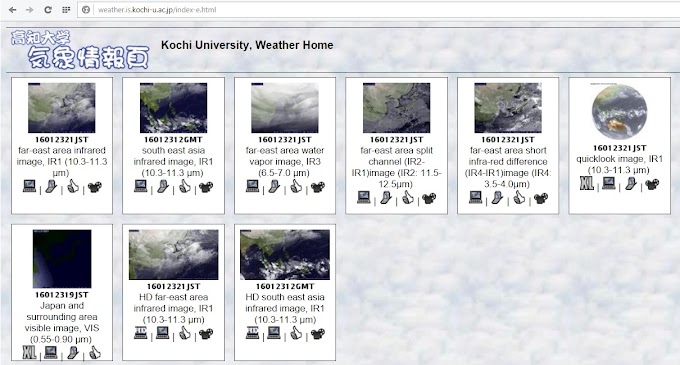Click hand icon under split channel image
Viewport: 680px width, 365px height.
pos(408,198)
